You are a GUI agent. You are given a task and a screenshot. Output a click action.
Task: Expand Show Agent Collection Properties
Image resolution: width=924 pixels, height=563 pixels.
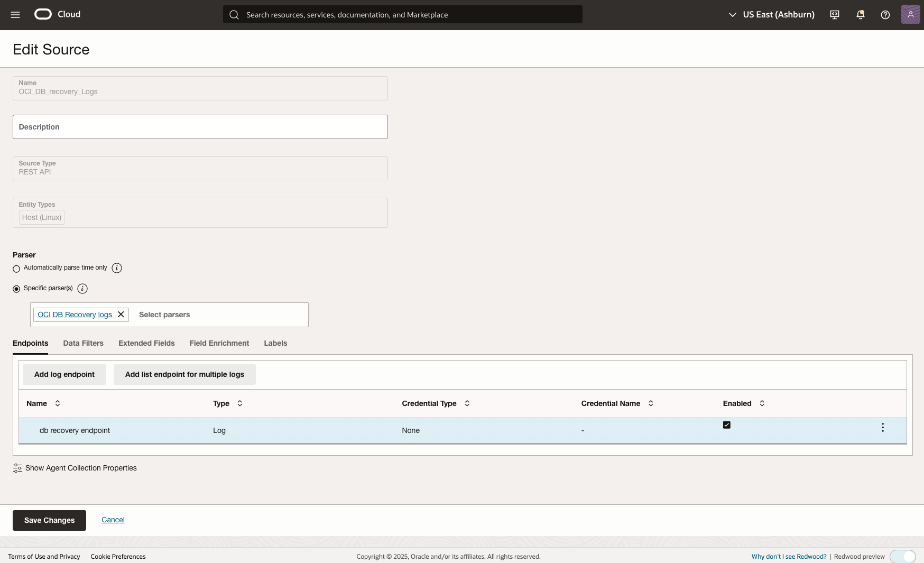pyautogui.click(x=80, y=468)
